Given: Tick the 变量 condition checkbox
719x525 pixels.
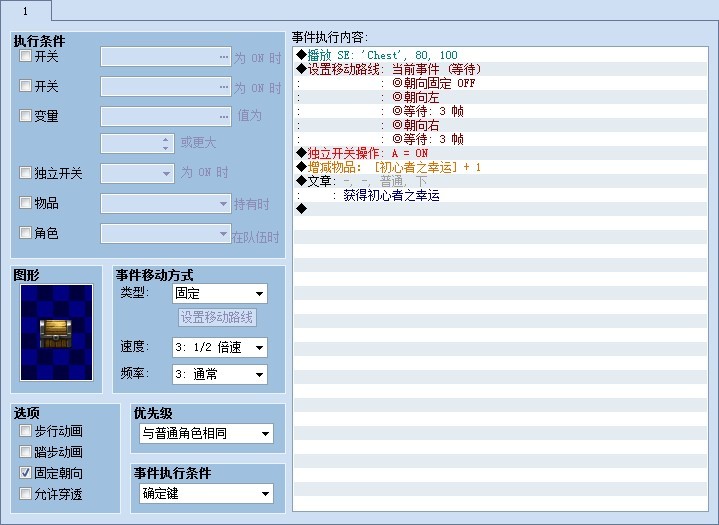Looking at the screenshot, I should [25, 115].
